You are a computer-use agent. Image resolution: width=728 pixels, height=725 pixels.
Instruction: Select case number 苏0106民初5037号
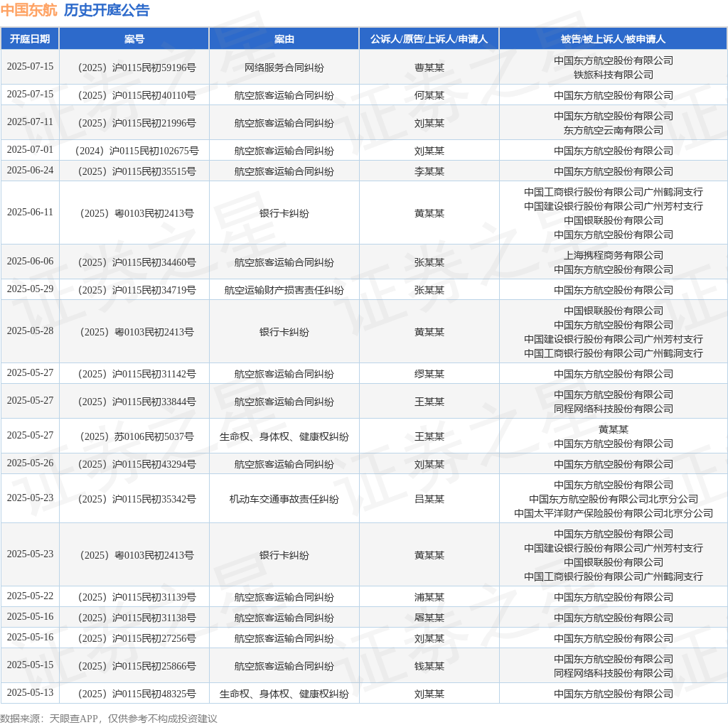[137, 436]
